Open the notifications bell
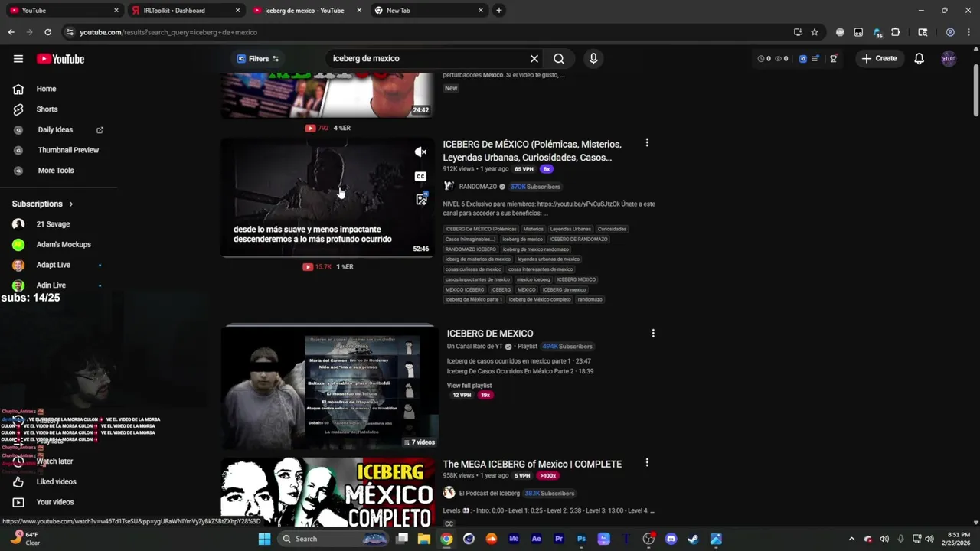The height and width of the screenshot is (551, 980). tap(920, 59)
